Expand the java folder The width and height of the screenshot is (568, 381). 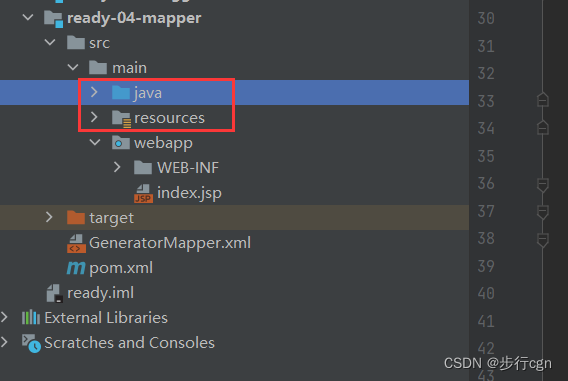tap(94, 92)
